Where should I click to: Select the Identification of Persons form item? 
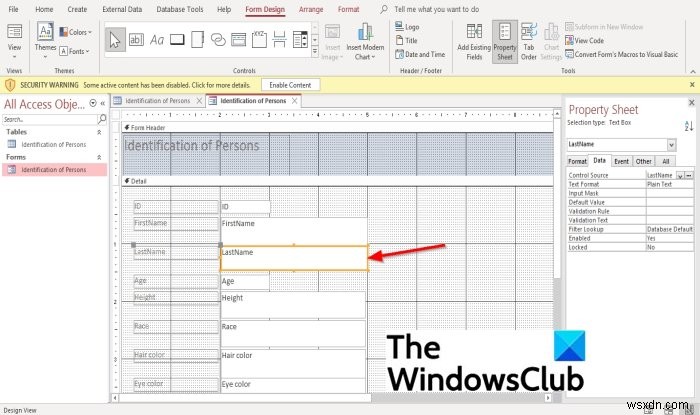(x=54, y=170)
